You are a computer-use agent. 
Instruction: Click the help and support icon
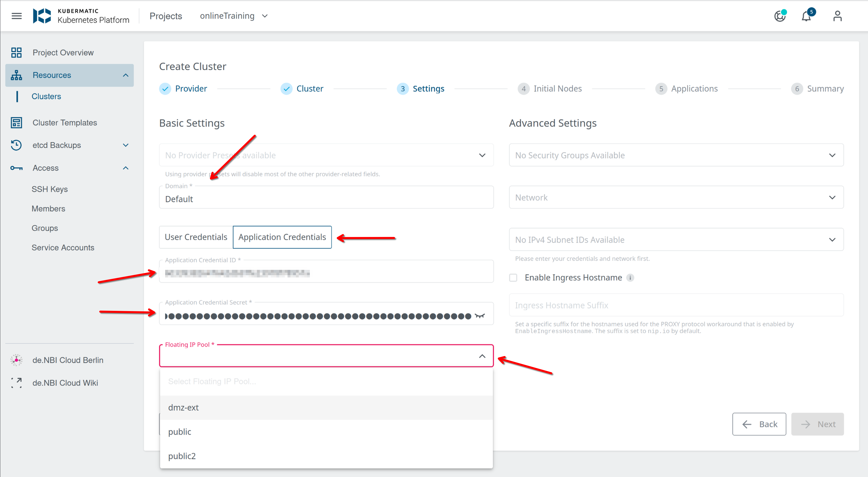(x=779, y=16)
